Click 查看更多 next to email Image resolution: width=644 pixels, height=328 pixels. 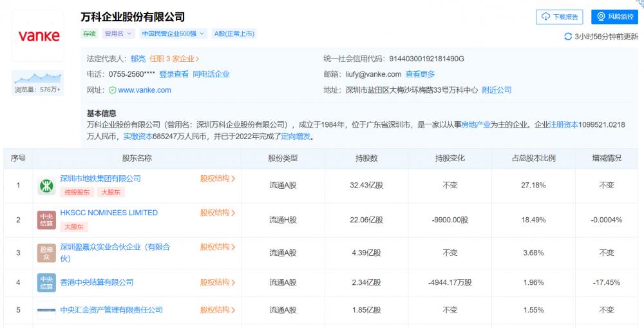[420, 74]
